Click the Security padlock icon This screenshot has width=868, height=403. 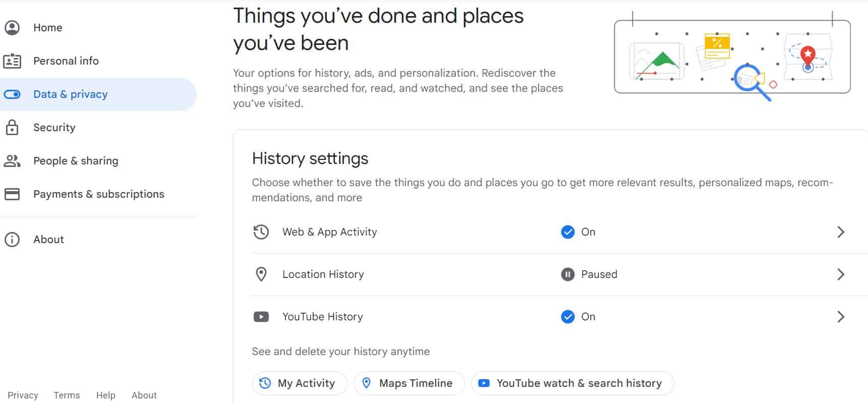(x=12, y=128)
